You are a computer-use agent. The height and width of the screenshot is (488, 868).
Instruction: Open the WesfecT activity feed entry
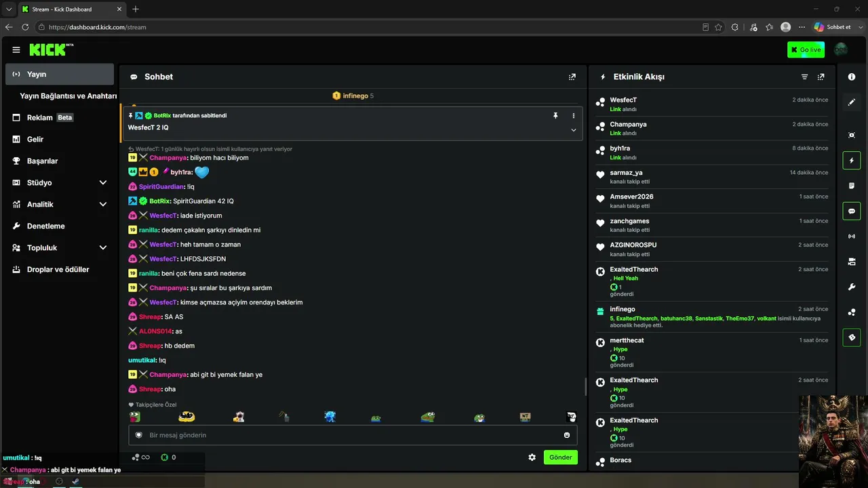[x=712, y=104]
